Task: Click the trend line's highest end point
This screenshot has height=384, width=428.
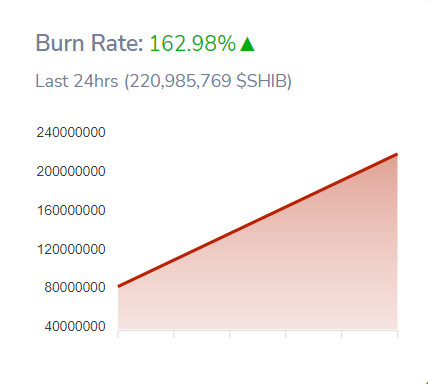Action: point(397,154)
